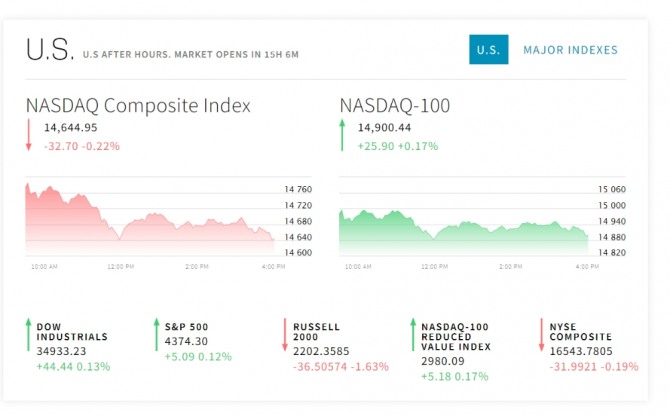The image size is (670, 416).
Task: Select the U.S. tab button
Action: point(488,50)
